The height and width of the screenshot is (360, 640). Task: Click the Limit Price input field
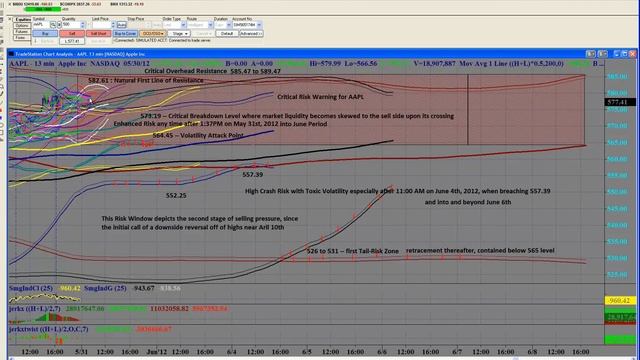(x=101, y=25)
